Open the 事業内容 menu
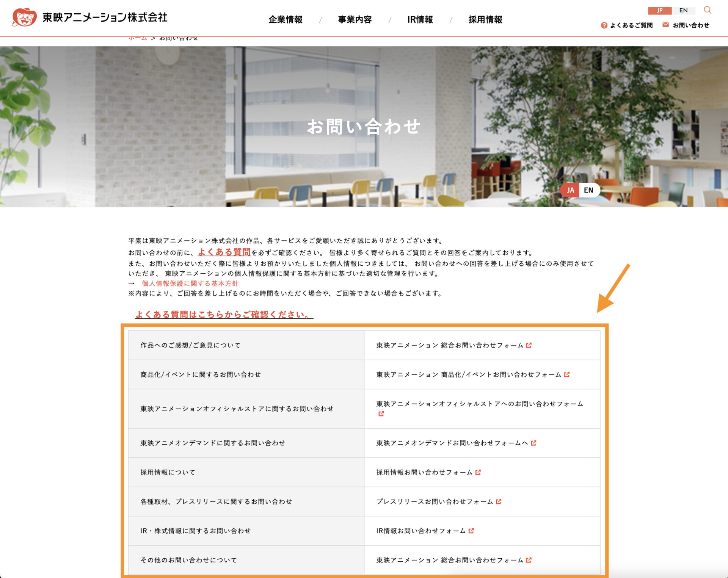 (355, 20)
